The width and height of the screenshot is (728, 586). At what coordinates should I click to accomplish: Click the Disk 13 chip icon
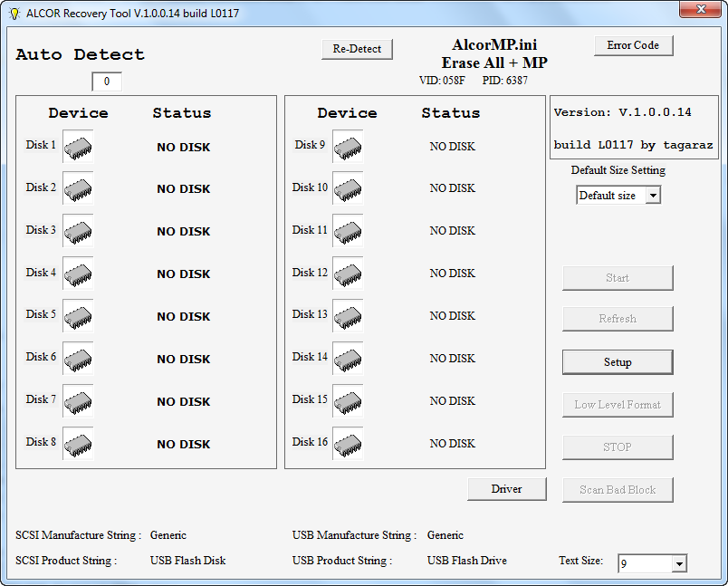[348, 316]
